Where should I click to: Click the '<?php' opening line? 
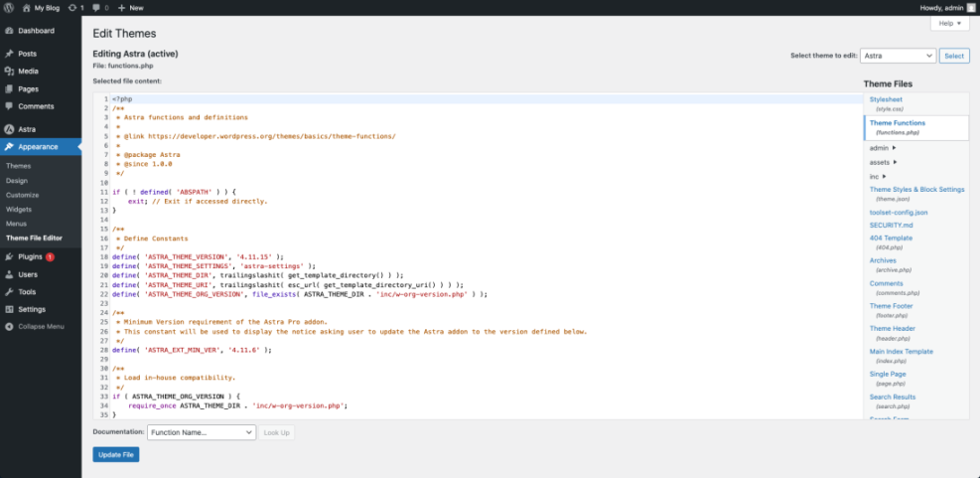pos(122,98)
